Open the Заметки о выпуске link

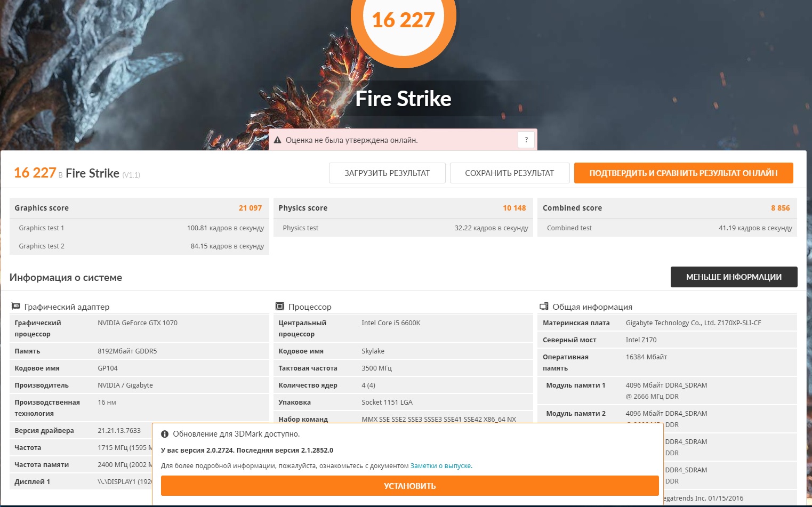(441, 465)
